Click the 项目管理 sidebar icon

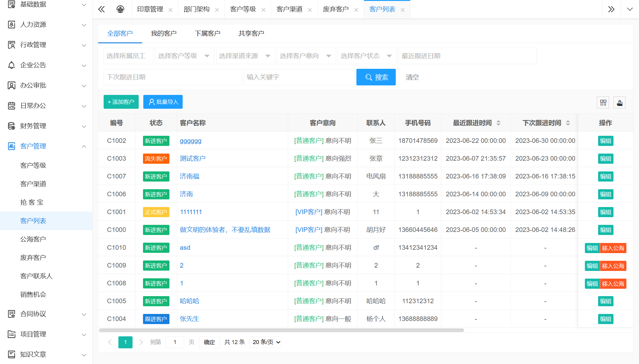coord(11,334)
